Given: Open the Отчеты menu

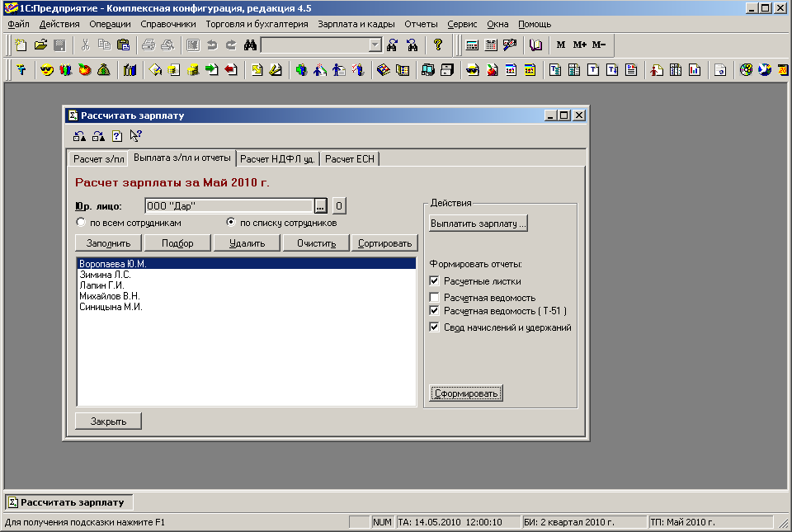Looking at the screenshot, I should 422,24.
